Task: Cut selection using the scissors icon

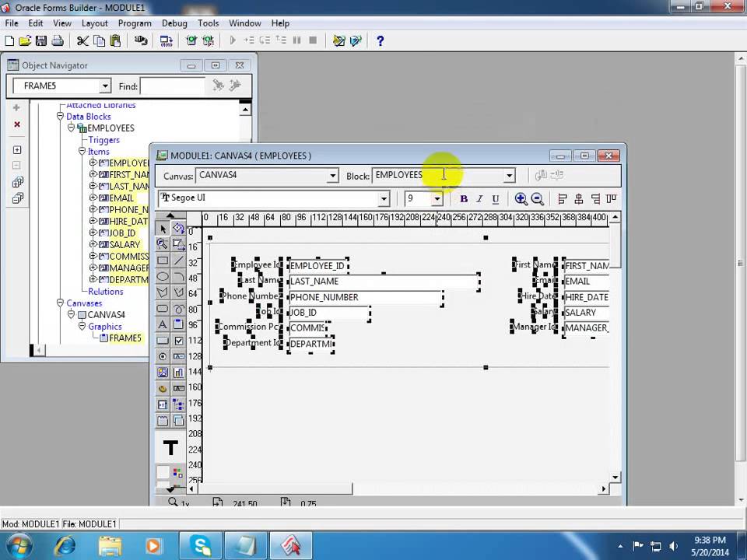Action: click(x=82, y=41)
